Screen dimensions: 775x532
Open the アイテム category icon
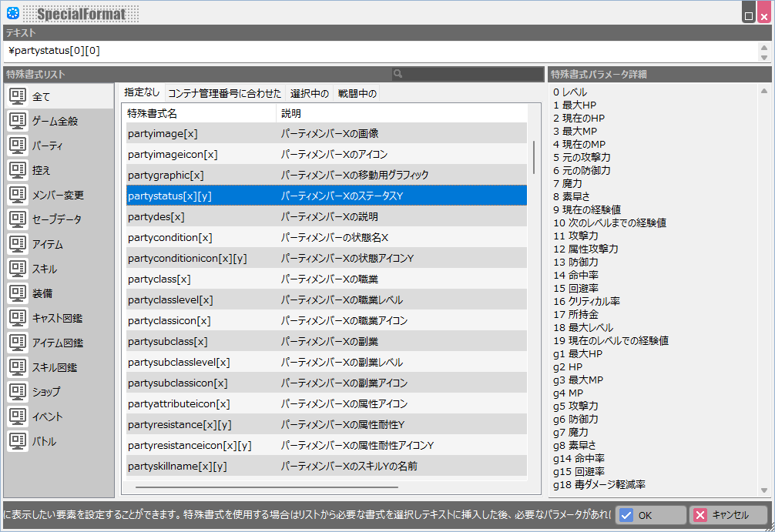click(x=18, y=244)
